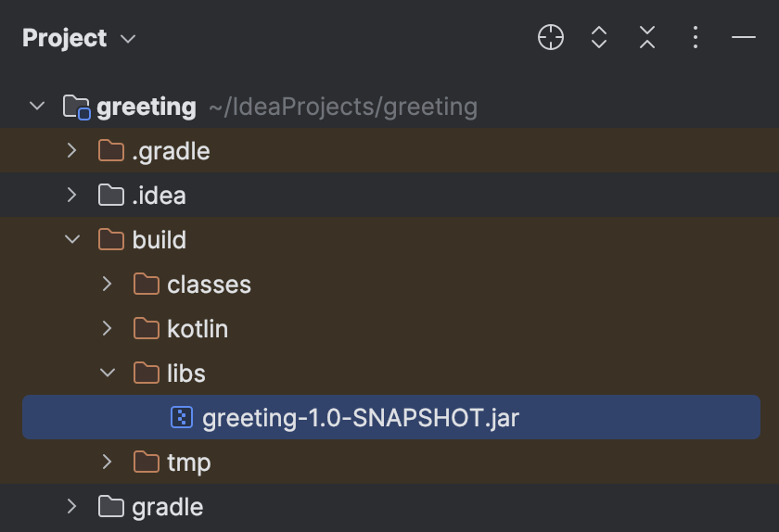Hide the Project tool window
779x532 pixels.
click(x=744, y=38)
